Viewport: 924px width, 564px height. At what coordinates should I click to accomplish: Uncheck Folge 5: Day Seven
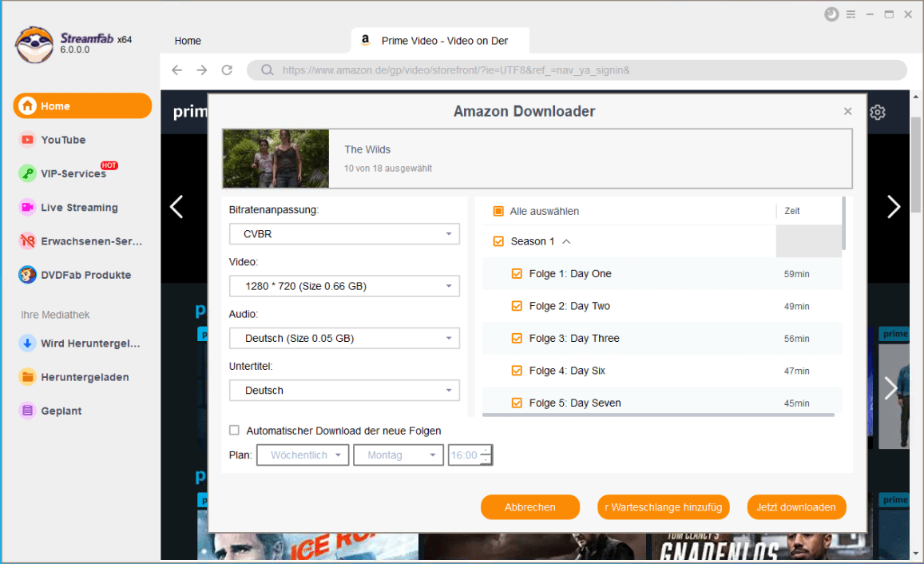(x=517, y=403)
